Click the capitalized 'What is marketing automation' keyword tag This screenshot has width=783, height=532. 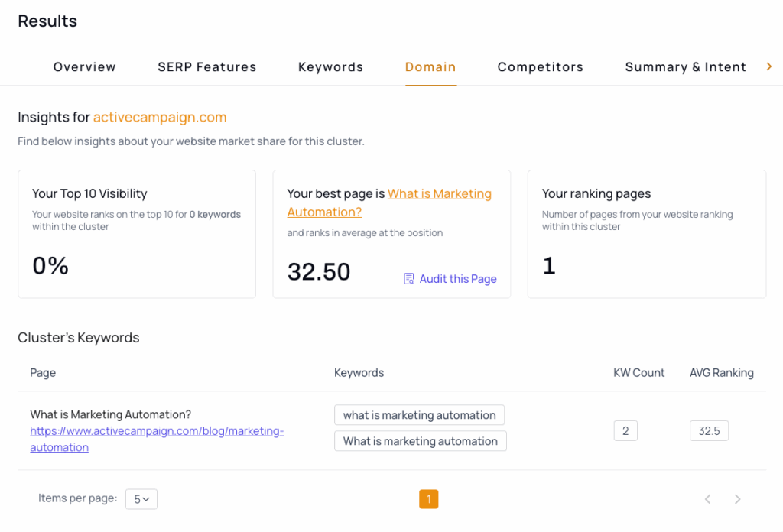(420, 441)
